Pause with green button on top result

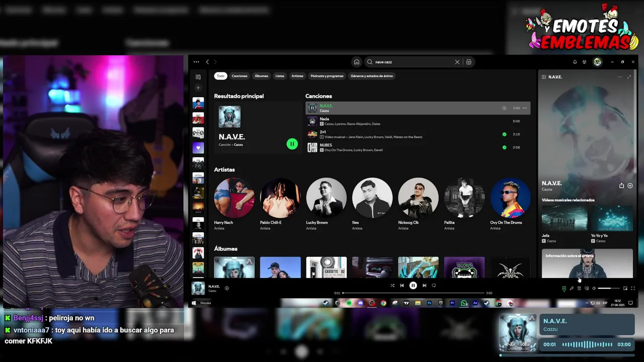point(292,144)
